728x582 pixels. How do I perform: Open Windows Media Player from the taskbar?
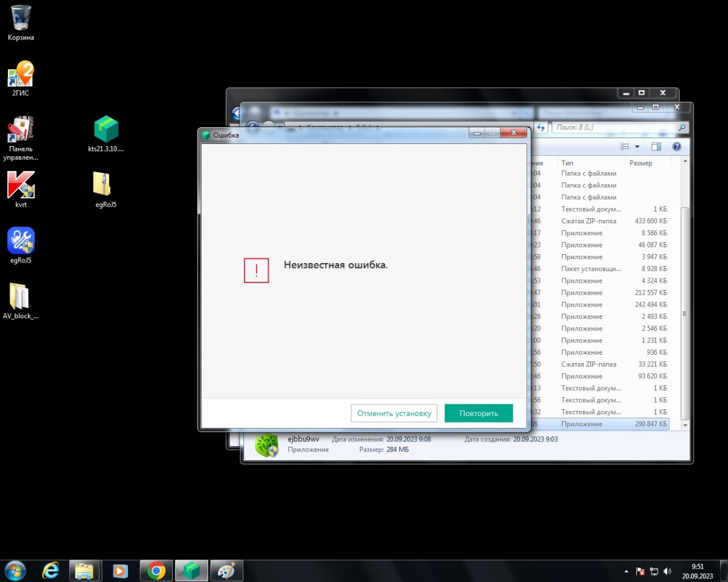(x=120, y=570)
